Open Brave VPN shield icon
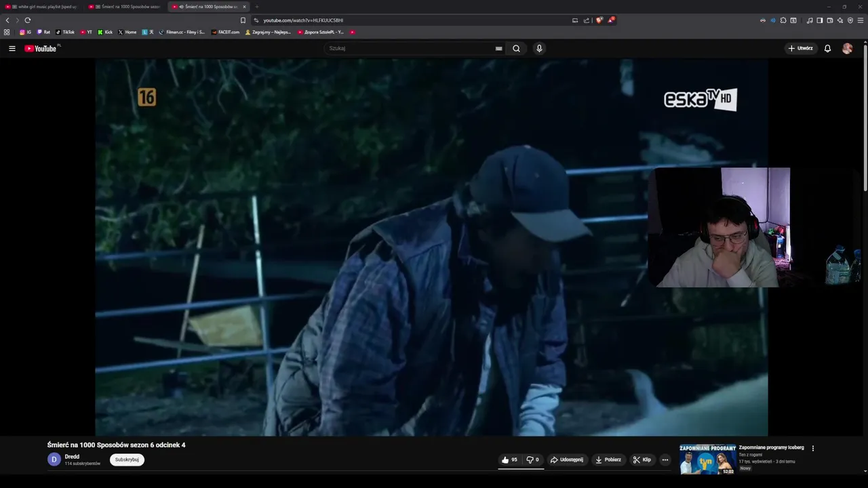This screenshot has width=868, height=488. tap(850, 20)
